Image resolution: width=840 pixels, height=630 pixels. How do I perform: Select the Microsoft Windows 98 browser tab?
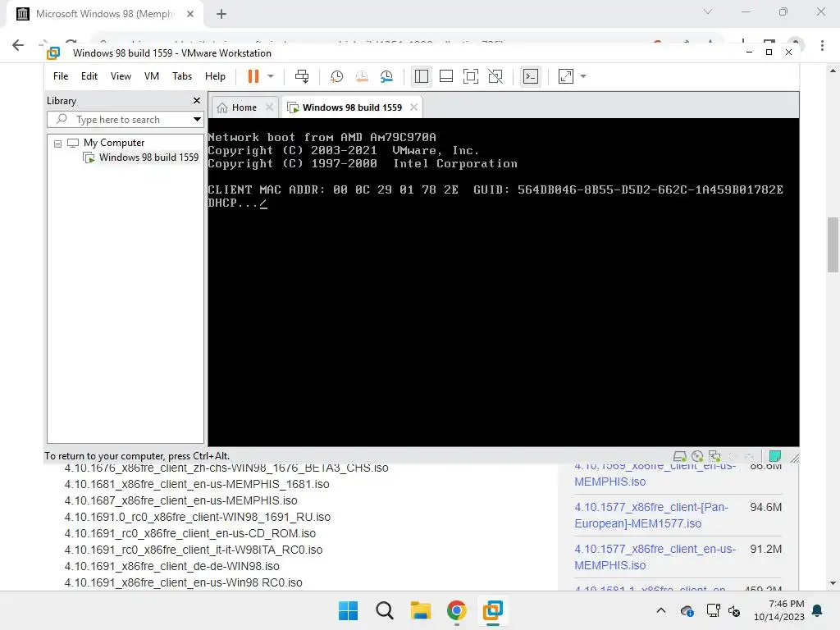[104, 14]
